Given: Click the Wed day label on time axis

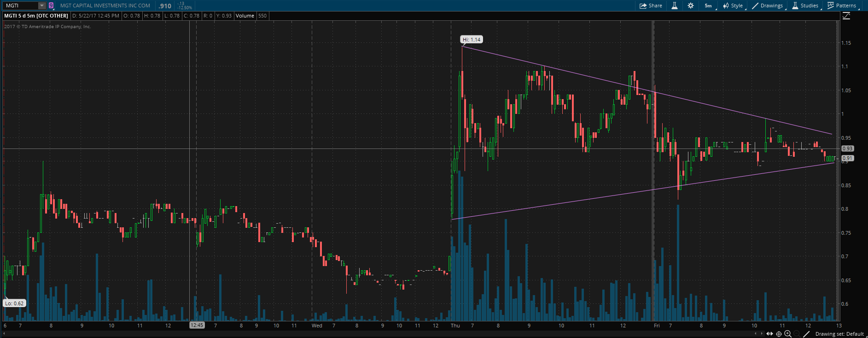Looking at the screenshot, I should [x=317, y=326].
